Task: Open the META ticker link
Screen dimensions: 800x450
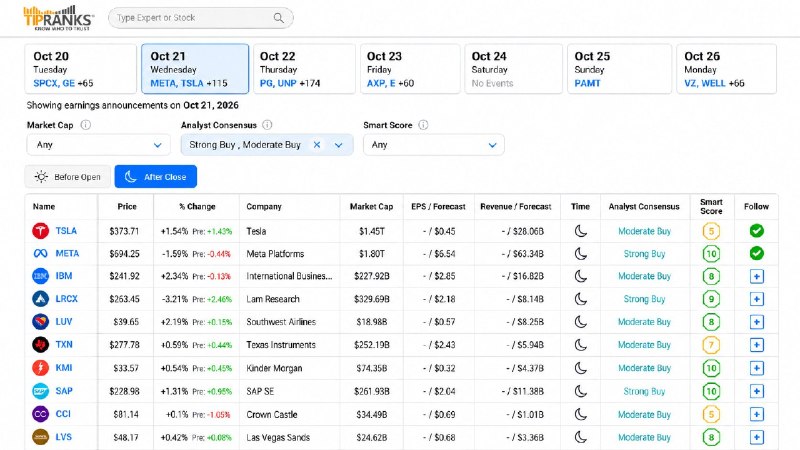Action: pyautogui.click(x=67, y=254)
